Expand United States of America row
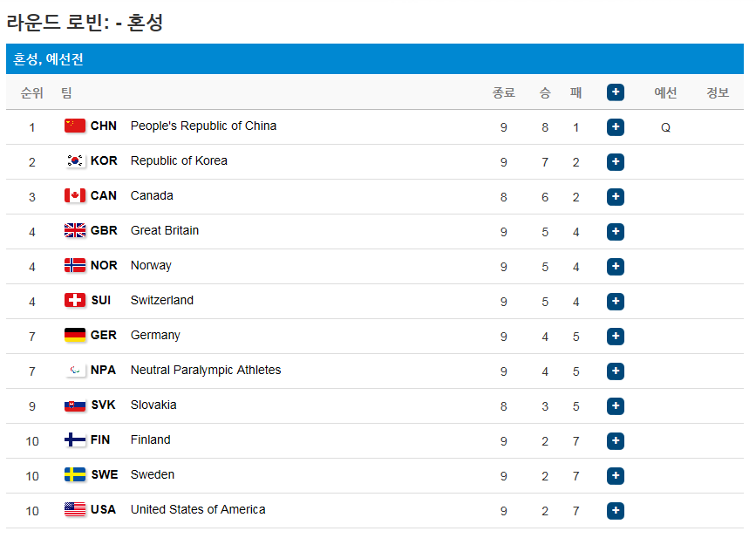This screenshot has width=756, height=538. (x=616, y=510)
